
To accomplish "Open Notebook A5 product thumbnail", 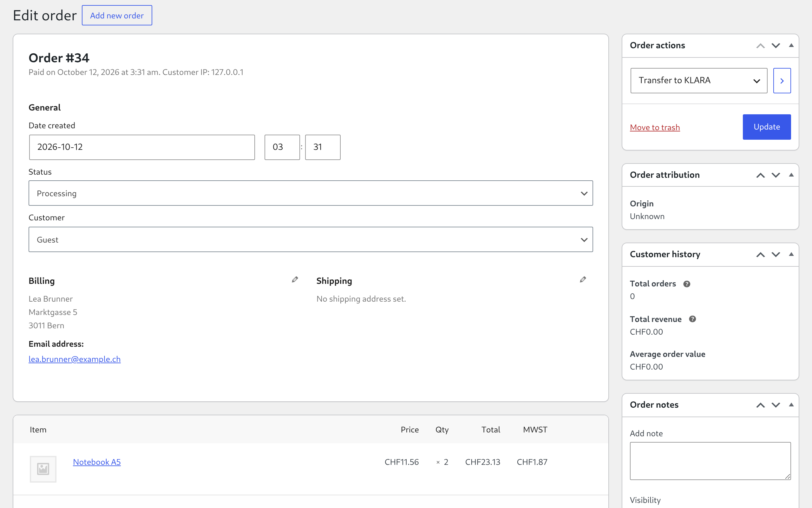I will tap(43, 469).
